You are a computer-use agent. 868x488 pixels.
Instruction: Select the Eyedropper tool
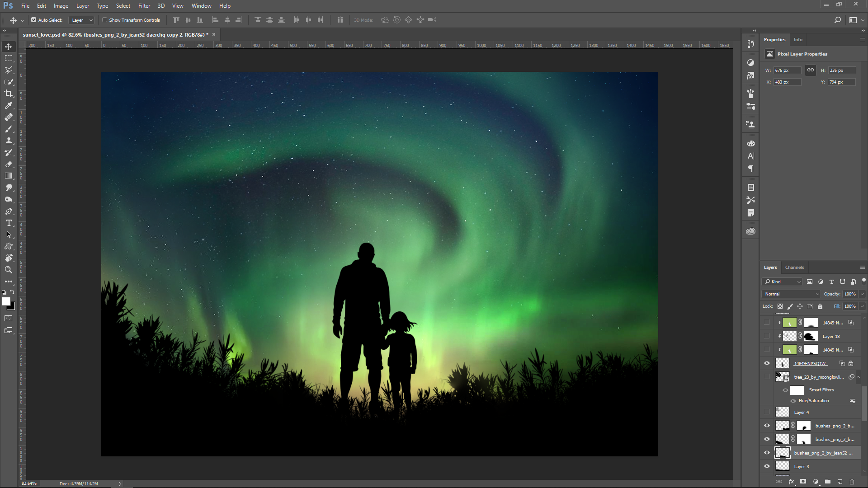coord(9,105)
